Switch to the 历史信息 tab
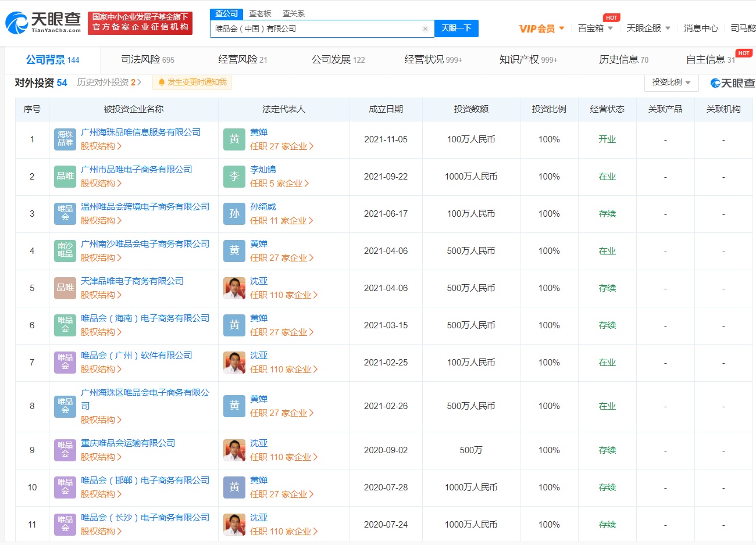756x545 pixels. (623, 59)
